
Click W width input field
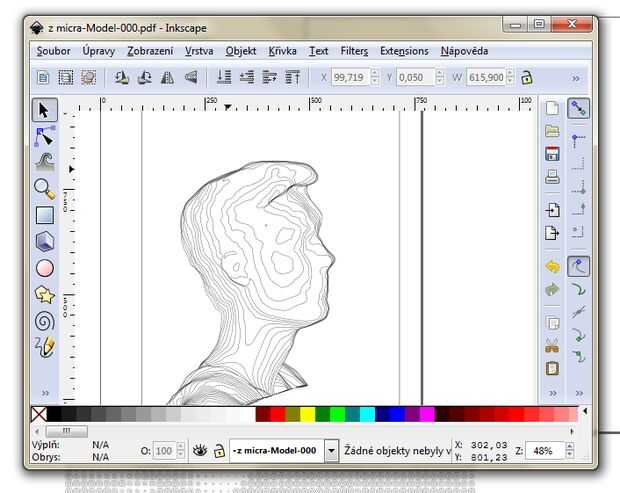click(x=486, y=77)
